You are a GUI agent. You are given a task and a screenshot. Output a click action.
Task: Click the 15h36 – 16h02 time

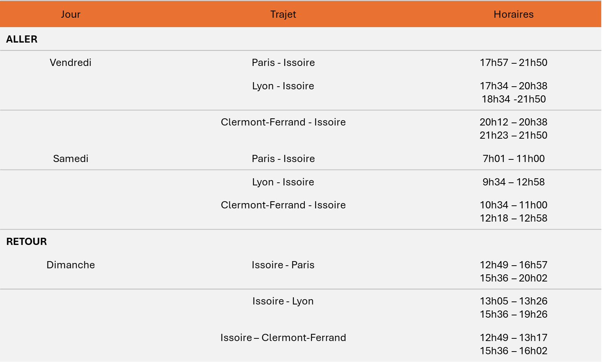point(513,351)
